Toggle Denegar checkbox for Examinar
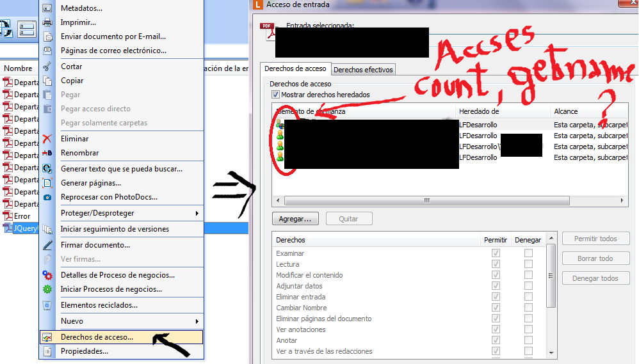This screenshot has width=639, height=364. pyautogui.click(x=528, y=253)
